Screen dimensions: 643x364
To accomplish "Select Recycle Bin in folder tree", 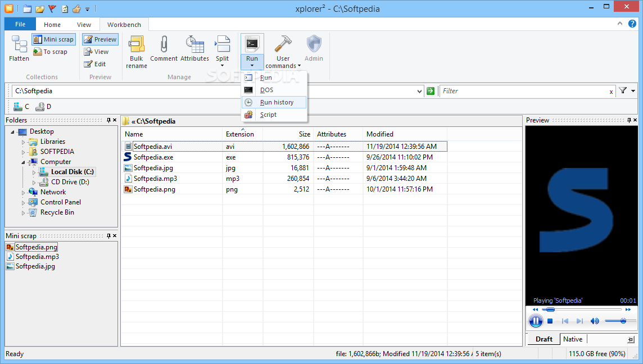I will point(57,212).
